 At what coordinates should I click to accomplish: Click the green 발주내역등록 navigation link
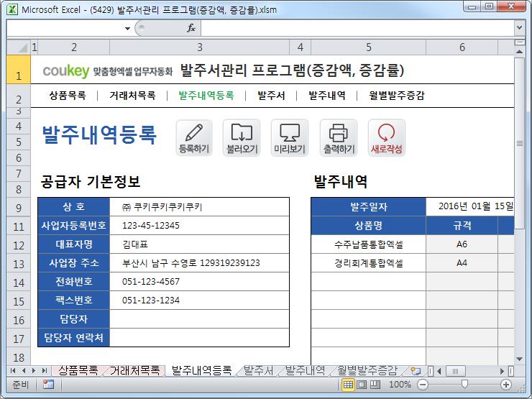click(206, 96)
